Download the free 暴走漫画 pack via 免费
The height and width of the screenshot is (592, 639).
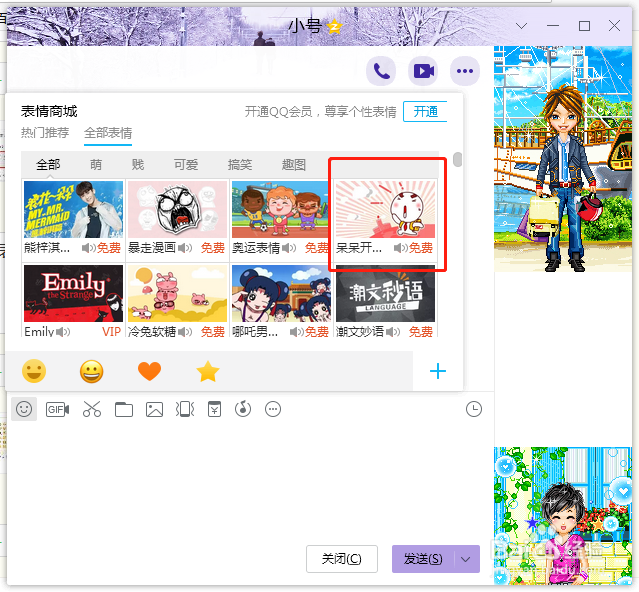click(213, 248)
